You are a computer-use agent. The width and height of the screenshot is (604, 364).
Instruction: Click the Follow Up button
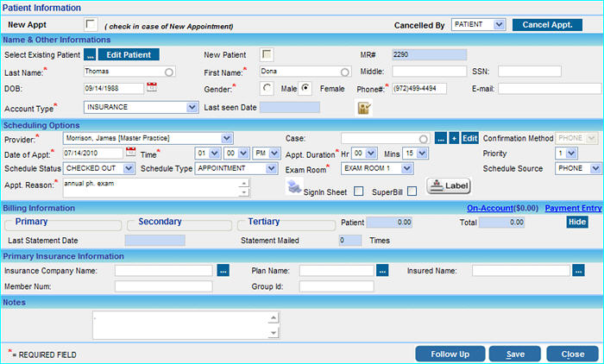click(x=450, y=354)
